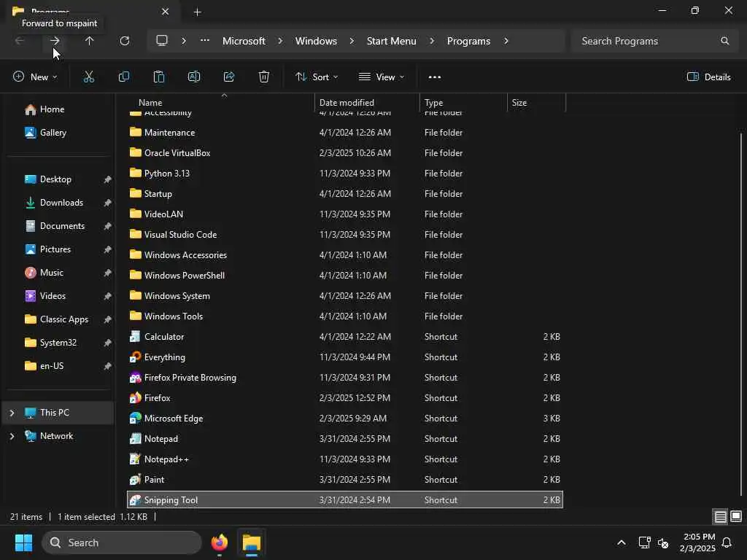This screenshot has width=747, height=560.
Task: Open the See more ellipsis menu
Action: pyautogui.click(x=435, y=77)
